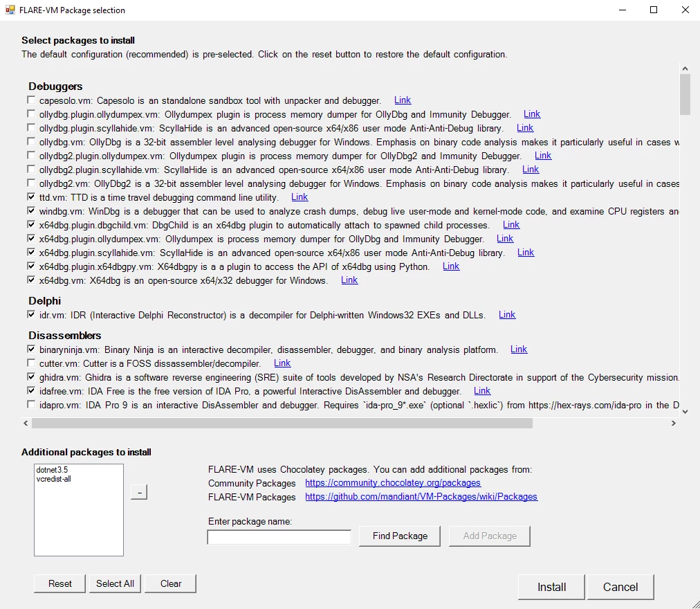The width and height of the screenshot is (700, 609).
Task: Uncheck the x64dbg.vm checkbox
Action: click(31, 280)
